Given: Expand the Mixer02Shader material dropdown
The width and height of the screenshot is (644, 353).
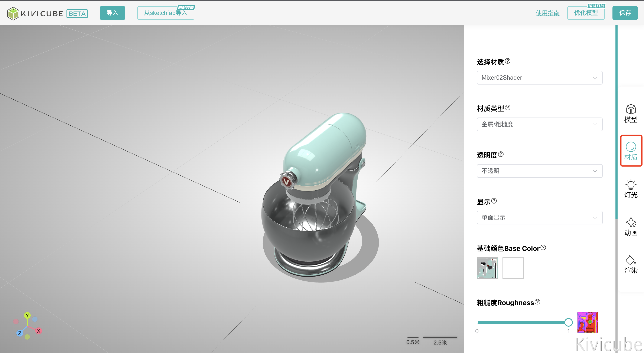Looking at the screenshot, I should pos(540,78).
